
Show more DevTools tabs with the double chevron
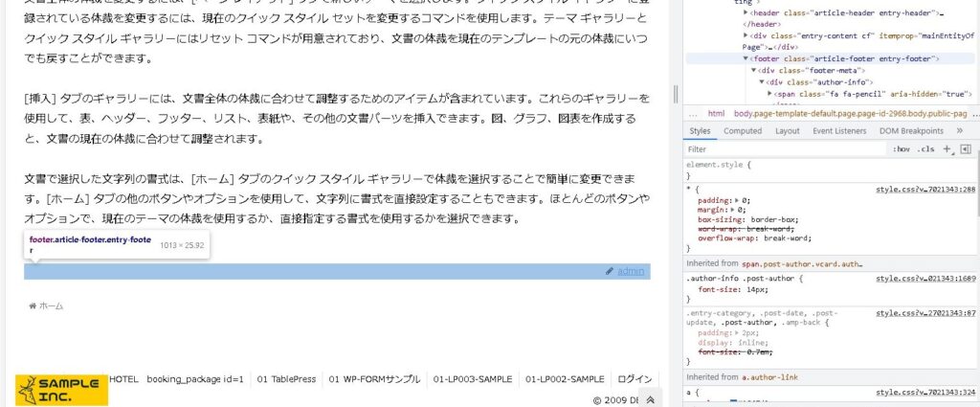point(961,131)
